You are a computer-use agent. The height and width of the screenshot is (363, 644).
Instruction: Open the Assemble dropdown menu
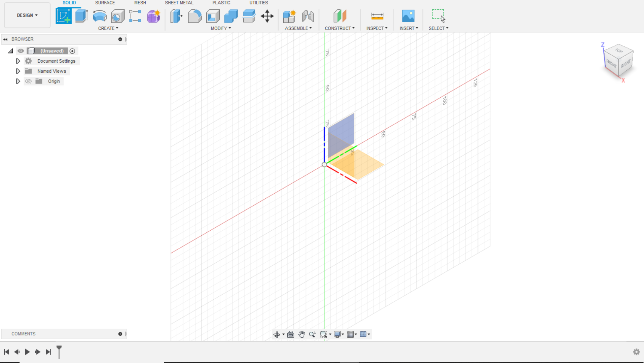[298, 28]
